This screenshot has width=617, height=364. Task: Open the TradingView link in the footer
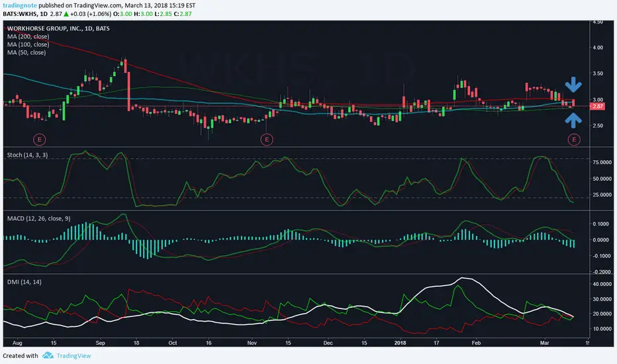(73, 356)
